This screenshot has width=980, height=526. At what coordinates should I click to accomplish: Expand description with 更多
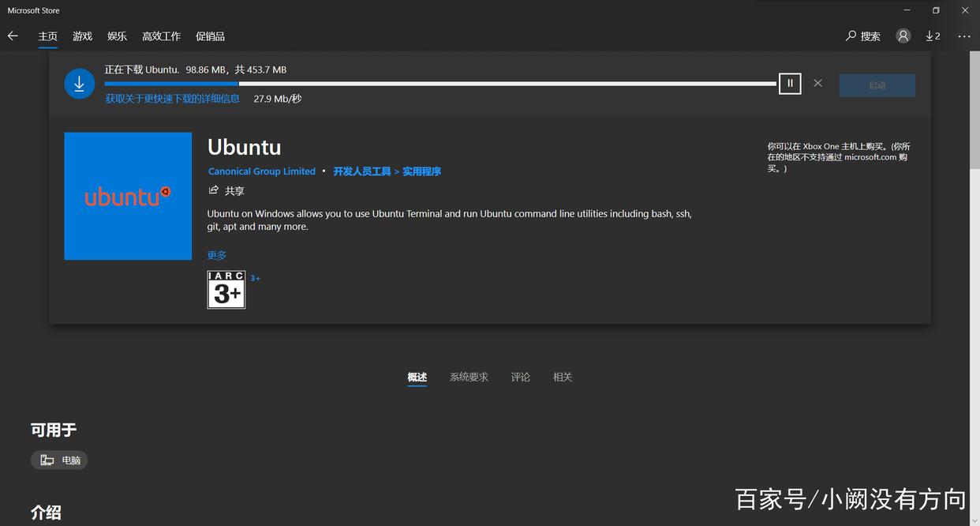pos(217,255)
